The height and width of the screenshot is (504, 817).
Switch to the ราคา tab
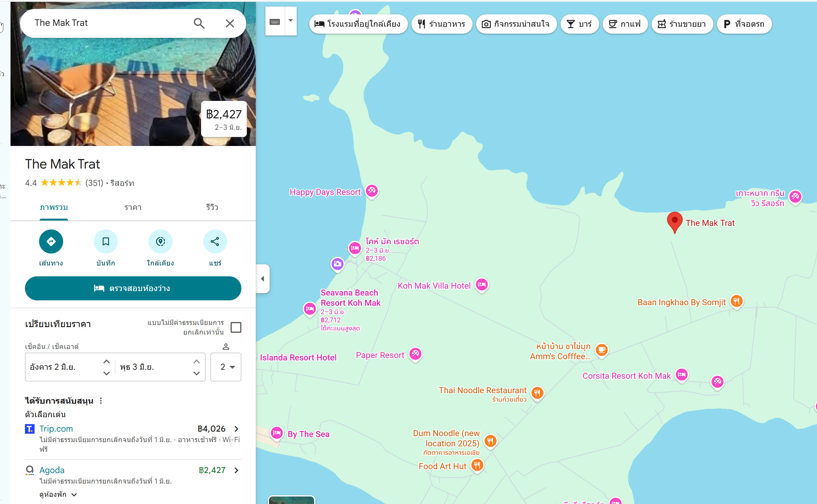point(133,207)
